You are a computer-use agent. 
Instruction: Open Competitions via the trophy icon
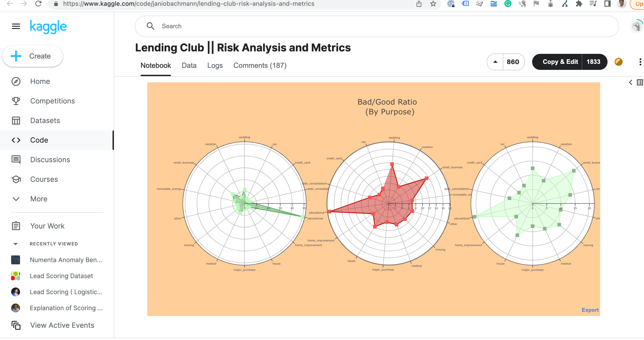coord(16,101)
